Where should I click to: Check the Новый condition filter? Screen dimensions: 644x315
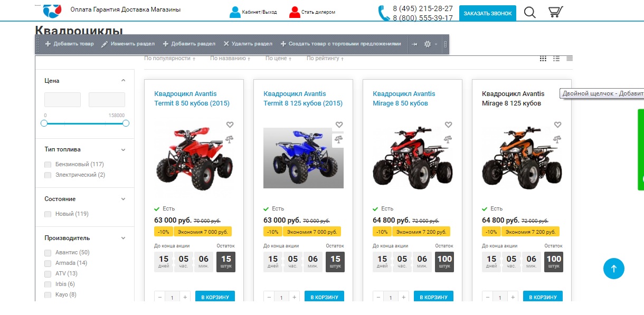click(48, 214)
